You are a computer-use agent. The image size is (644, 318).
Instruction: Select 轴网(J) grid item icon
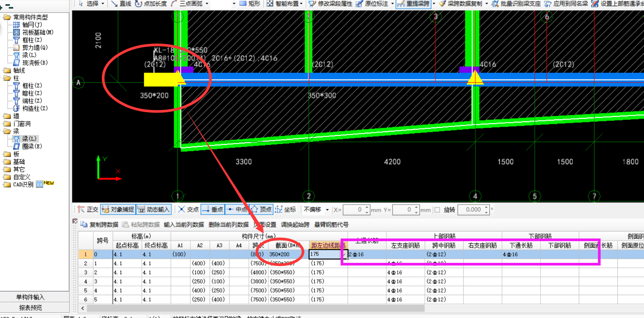16,25
